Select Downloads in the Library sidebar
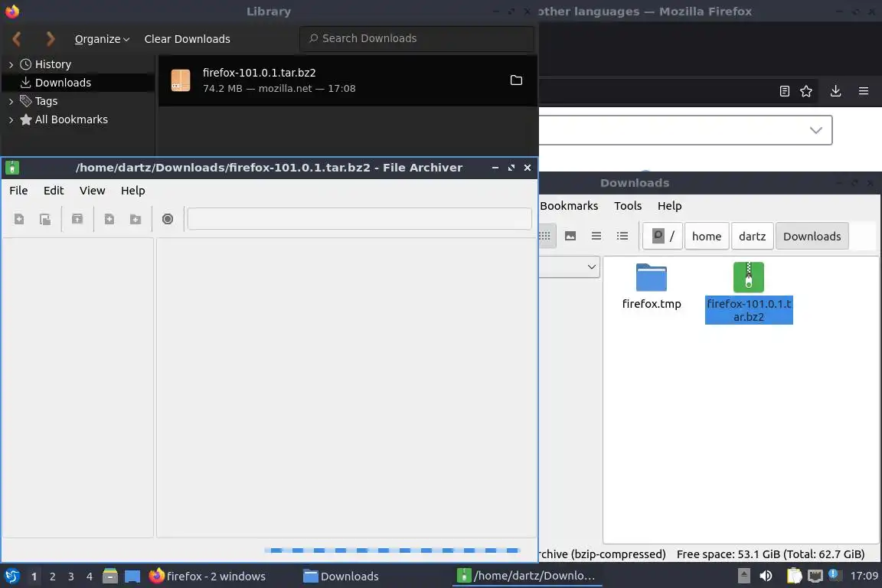 pyautogui.click(x=63, y=83)
